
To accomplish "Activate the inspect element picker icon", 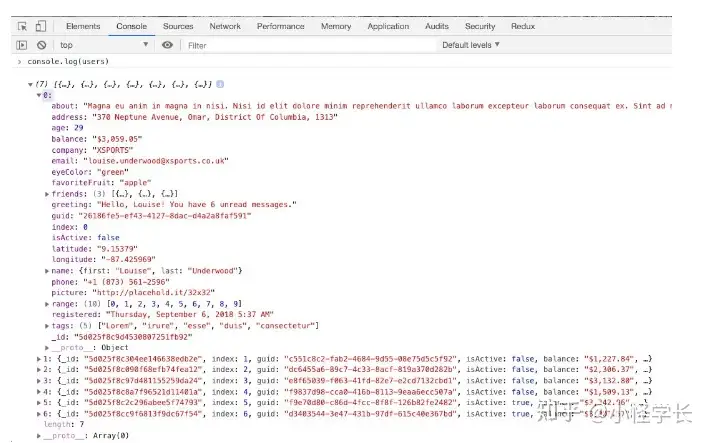I will [x=22, y=26].
